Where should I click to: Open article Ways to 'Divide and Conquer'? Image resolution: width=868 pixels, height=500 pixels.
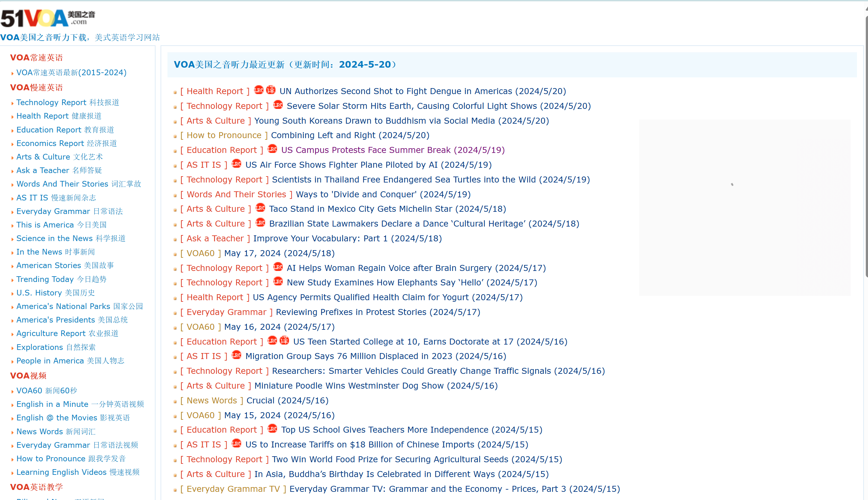click(x=383, y=194)
